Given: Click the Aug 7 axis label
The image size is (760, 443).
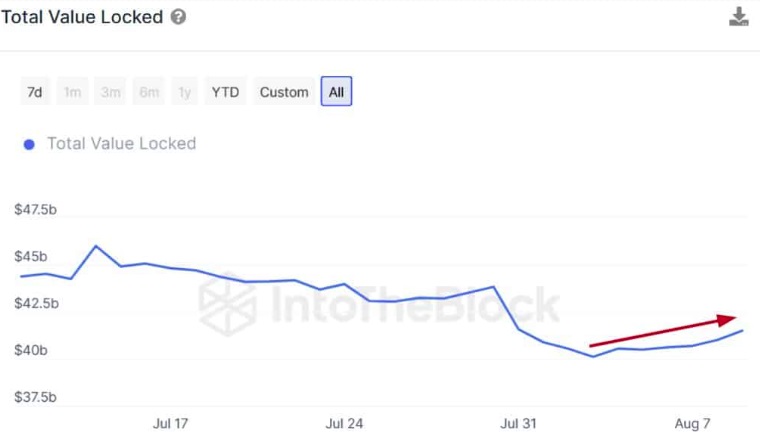Looking at the screenshot, I should pyautogui.click(x=692, y=424).
